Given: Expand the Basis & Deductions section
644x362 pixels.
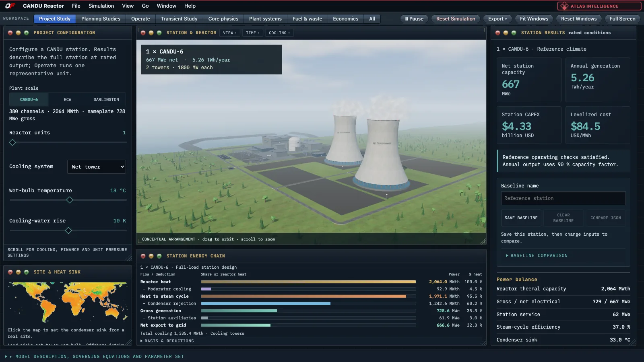Looking at the screenshot, I should (167, 341).
